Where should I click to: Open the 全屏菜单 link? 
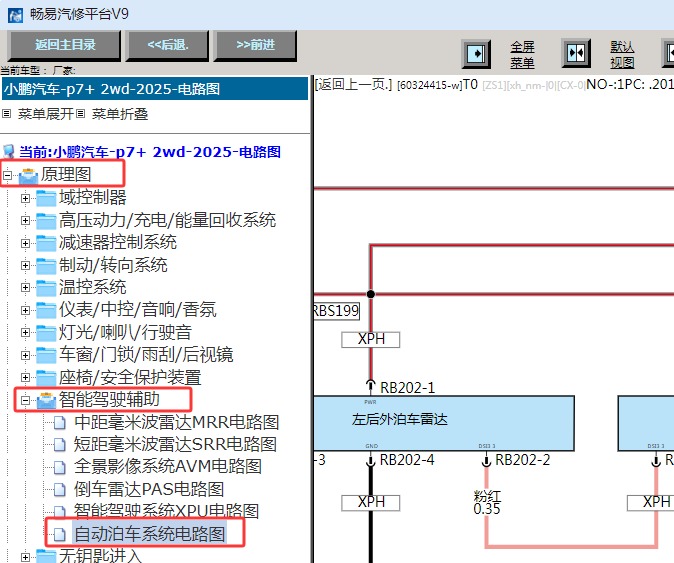pos(522,55)
